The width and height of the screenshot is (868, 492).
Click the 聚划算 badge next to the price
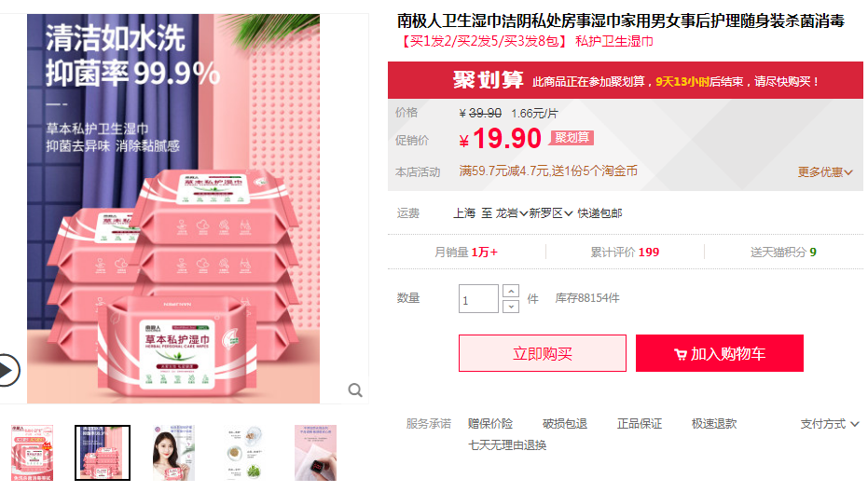coord(572,138)
